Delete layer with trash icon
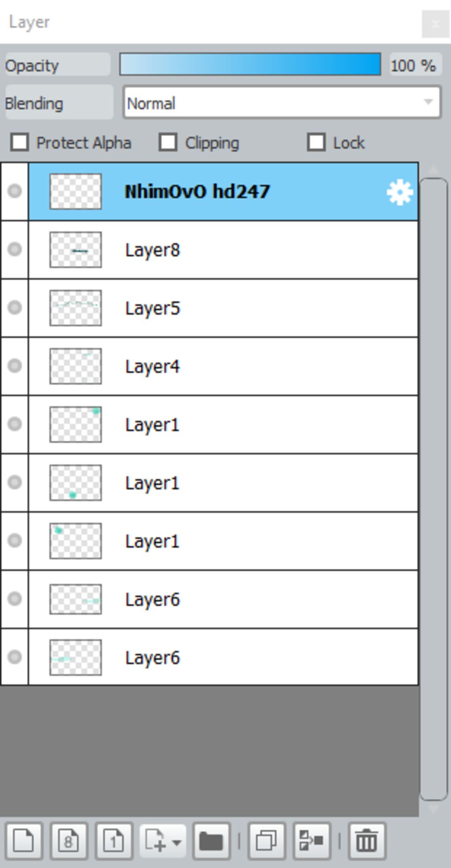Image resolution: width=451 pixels, height=868 pixels. 366,841
